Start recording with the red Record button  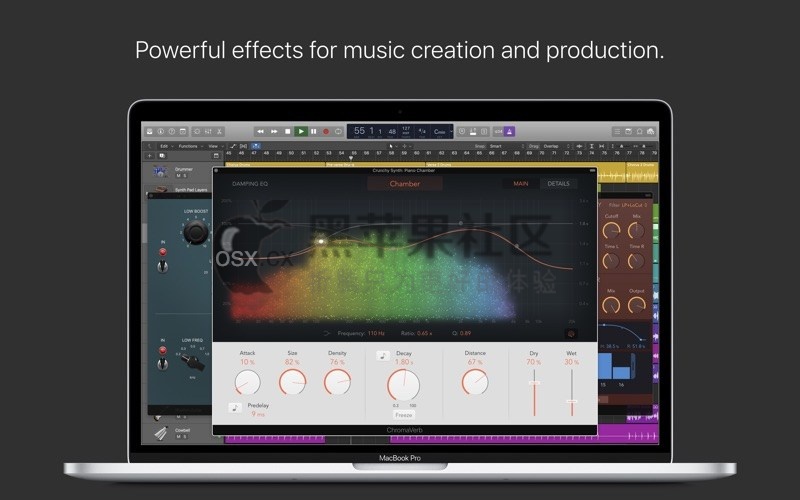tap(326, 131)
